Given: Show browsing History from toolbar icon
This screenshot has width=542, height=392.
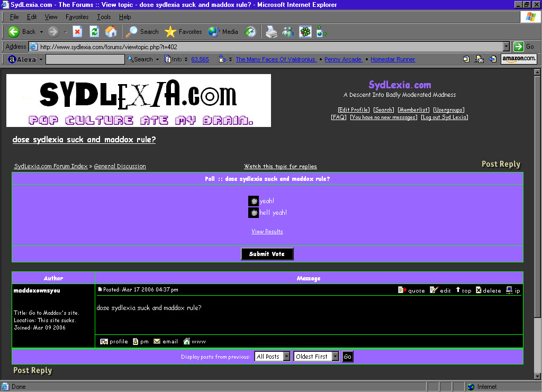Looking at the screenshot, I should click(250, 32).
